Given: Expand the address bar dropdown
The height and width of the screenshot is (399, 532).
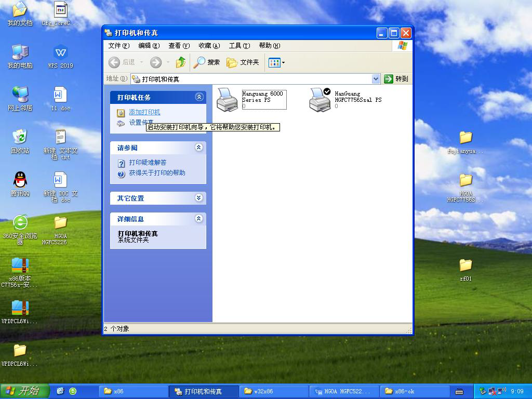Looking at the screenshot, I should pos(376,79).
